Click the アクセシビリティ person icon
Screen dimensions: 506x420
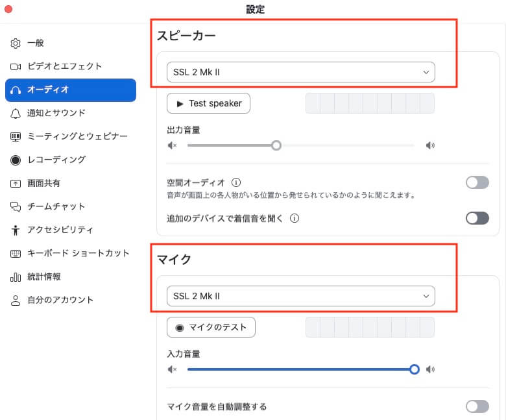click(x=16, y=230)
